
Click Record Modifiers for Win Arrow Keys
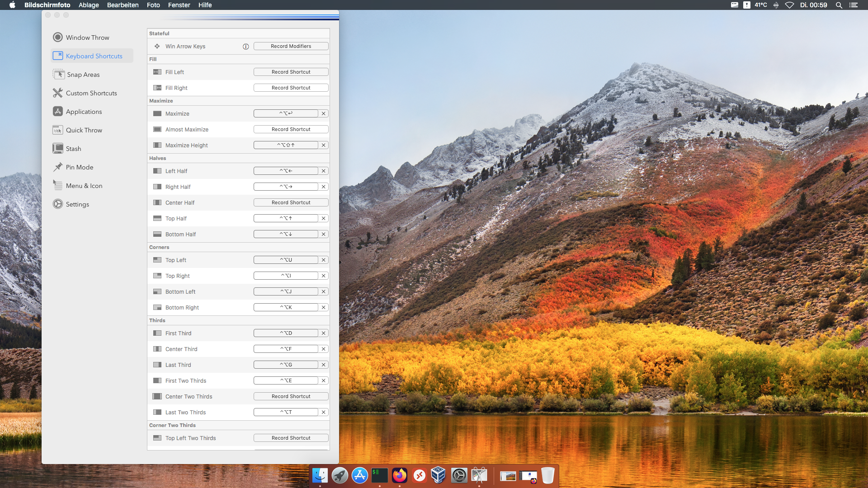point(291,46)
